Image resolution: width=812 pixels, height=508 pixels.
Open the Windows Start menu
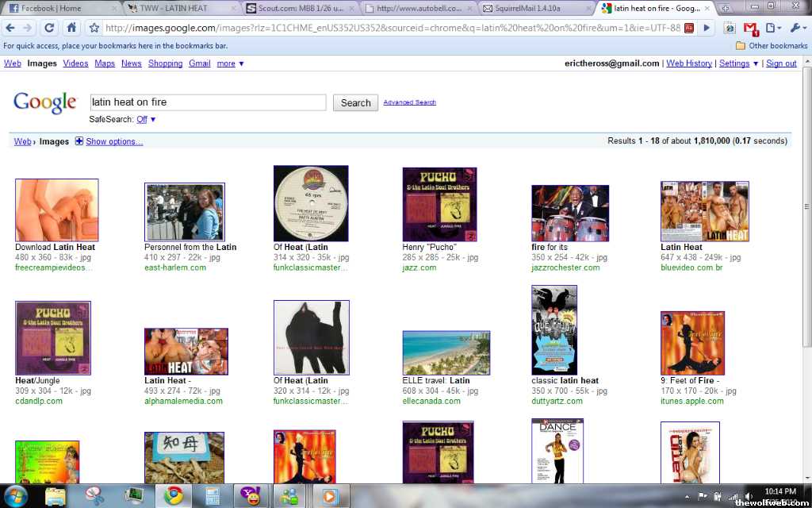tap(15, 496)
